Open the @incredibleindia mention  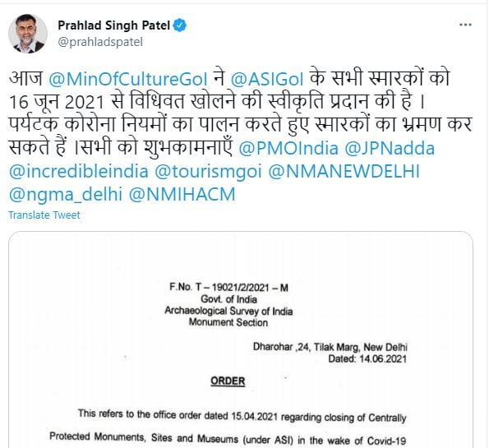coord(79,171)
